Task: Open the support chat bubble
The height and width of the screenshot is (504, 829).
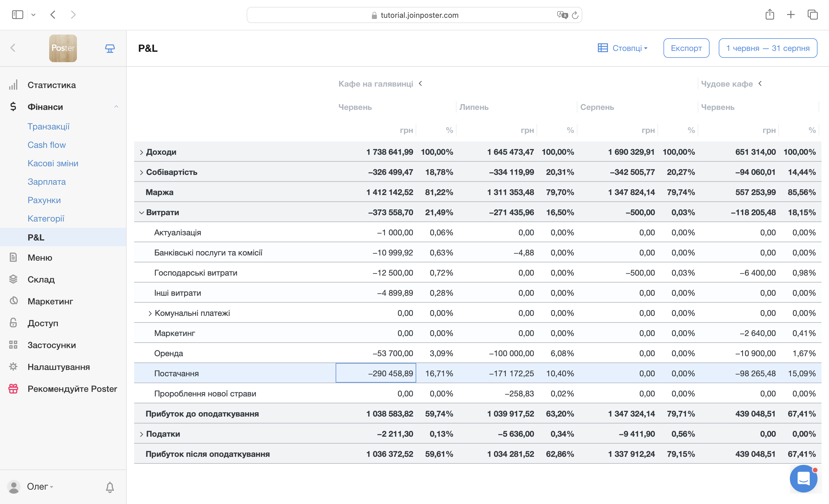Action: click(803, 478)
